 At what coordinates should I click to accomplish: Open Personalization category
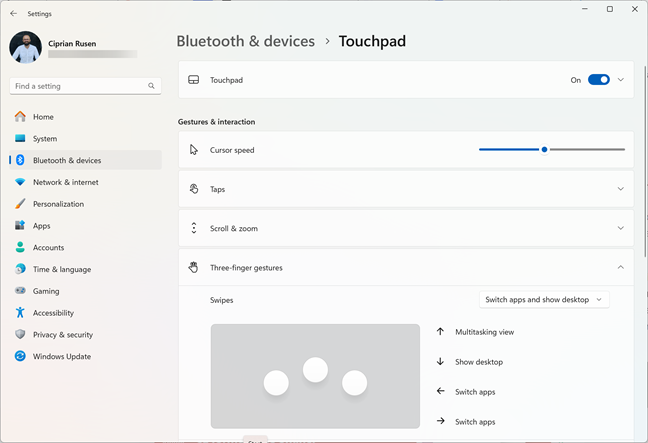[x=86, y=204]
